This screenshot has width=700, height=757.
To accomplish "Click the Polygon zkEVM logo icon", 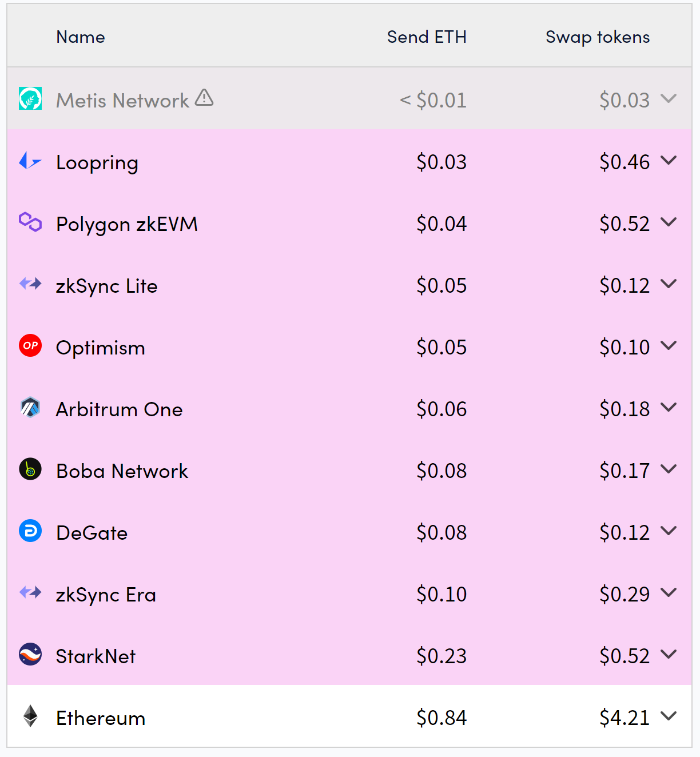I will (x=30, y=222).
